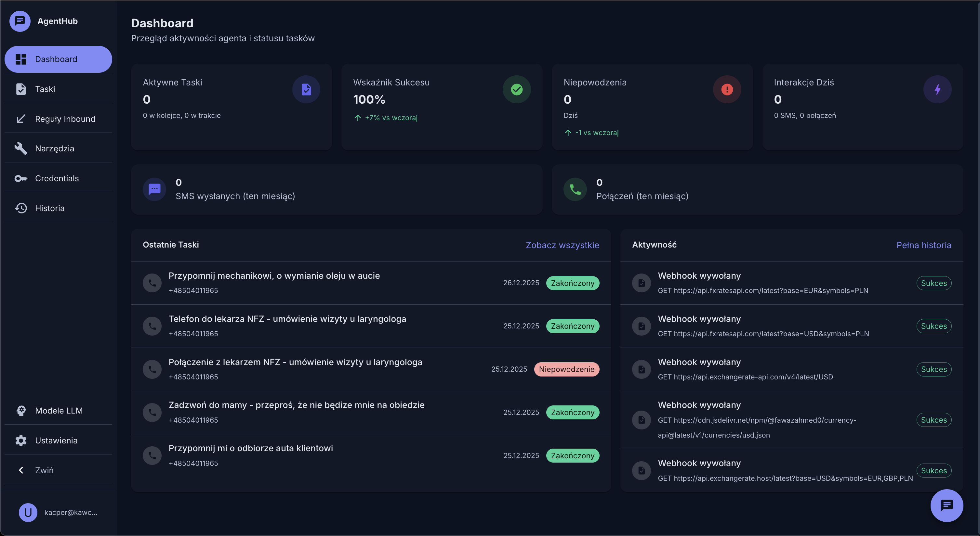Click phone icon of odbiorze auta task
This screenshot has height=536, width=980.
click(x=152, y=455)
